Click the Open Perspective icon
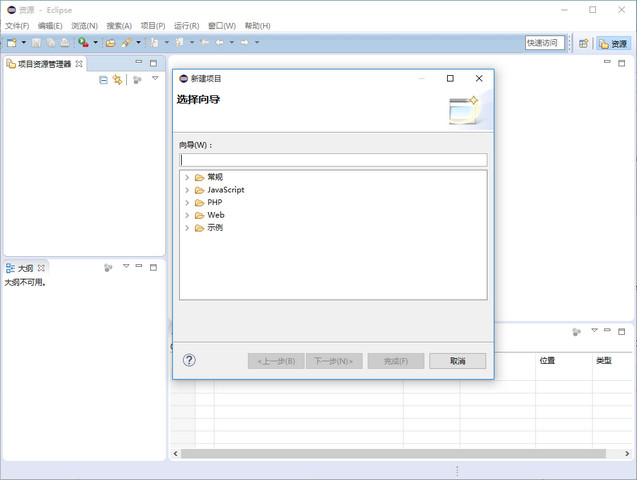Image resolution: width=637 pixels, height=480 pixels. pyautogui.click(x=583, y=43)
